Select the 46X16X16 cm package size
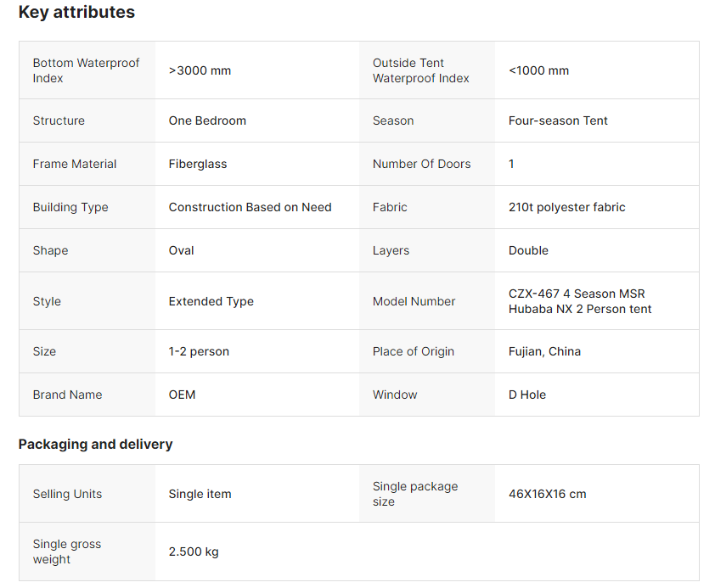This screenshot has height=588, width=715. coord(547,494)
